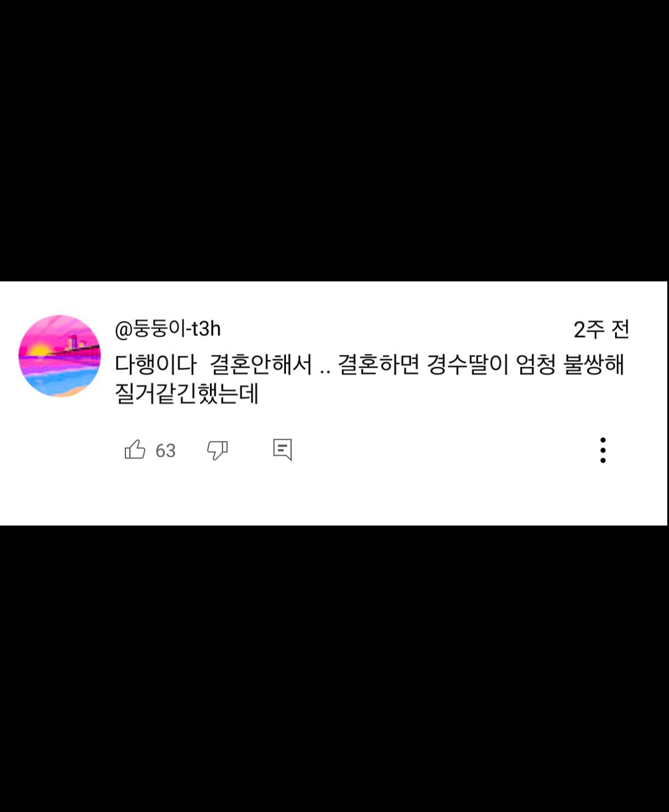Click the word '결혼안해서' in the comment

261,365
